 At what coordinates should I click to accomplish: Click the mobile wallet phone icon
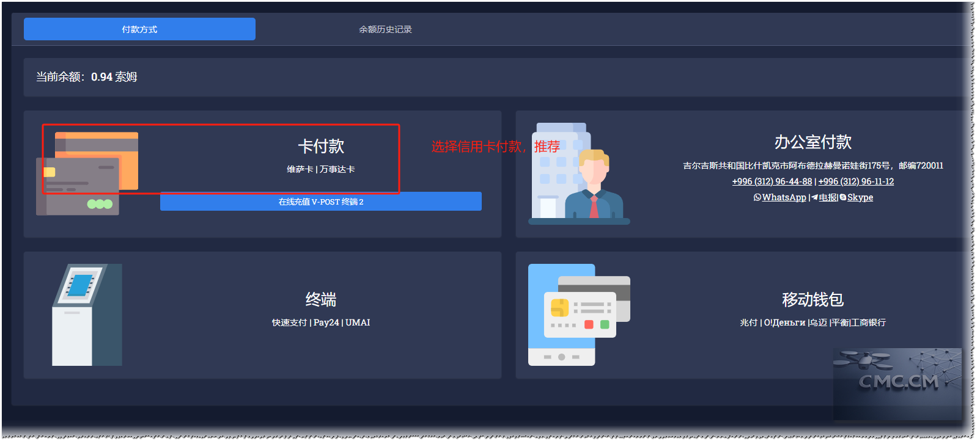point(579,315)
